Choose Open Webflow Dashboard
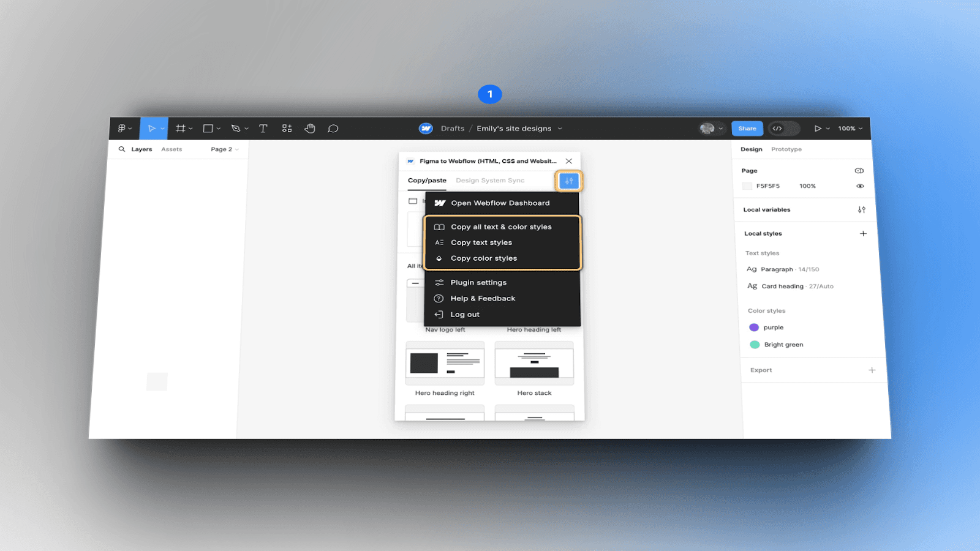Image resolution: width=980 pixels, height=551 pixels. pyautogui.click(x=502, y=203)
